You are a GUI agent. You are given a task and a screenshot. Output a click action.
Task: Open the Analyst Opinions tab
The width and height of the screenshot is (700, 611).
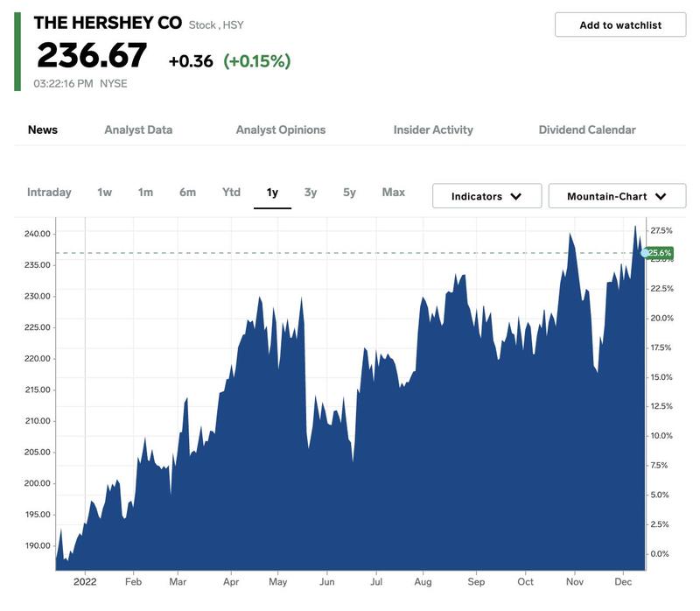coord(281,130)
